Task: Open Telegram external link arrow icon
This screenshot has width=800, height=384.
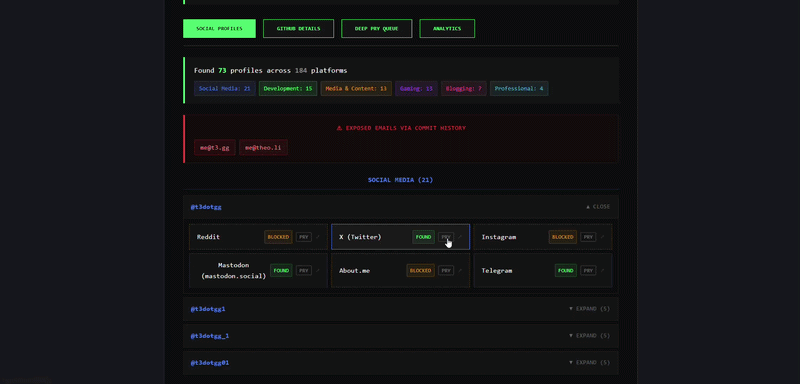Action: click(603, 271)
